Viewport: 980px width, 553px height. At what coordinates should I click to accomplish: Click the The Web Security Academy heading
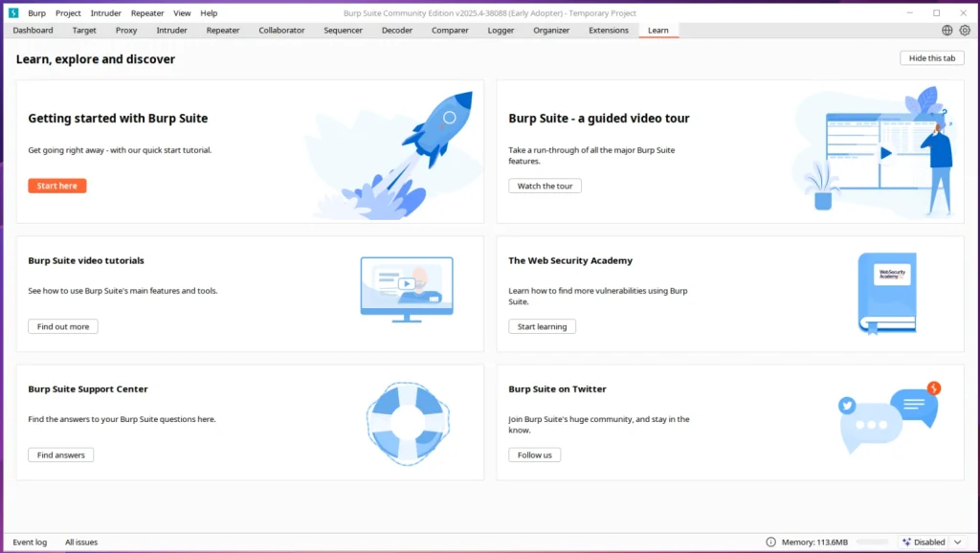click(570, 260)
